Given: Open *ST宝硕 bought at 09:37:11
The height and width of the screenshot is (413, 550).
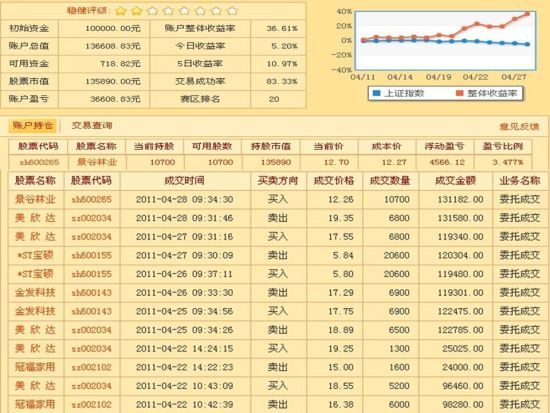Looking at the screenshot, I should 35,274.
